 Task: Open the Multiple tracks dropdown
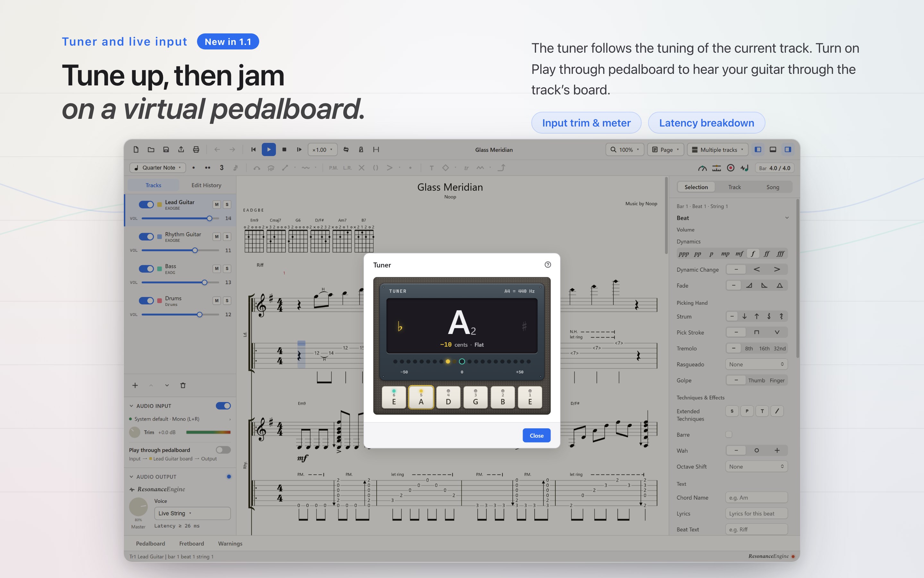(x=718, y=149)
